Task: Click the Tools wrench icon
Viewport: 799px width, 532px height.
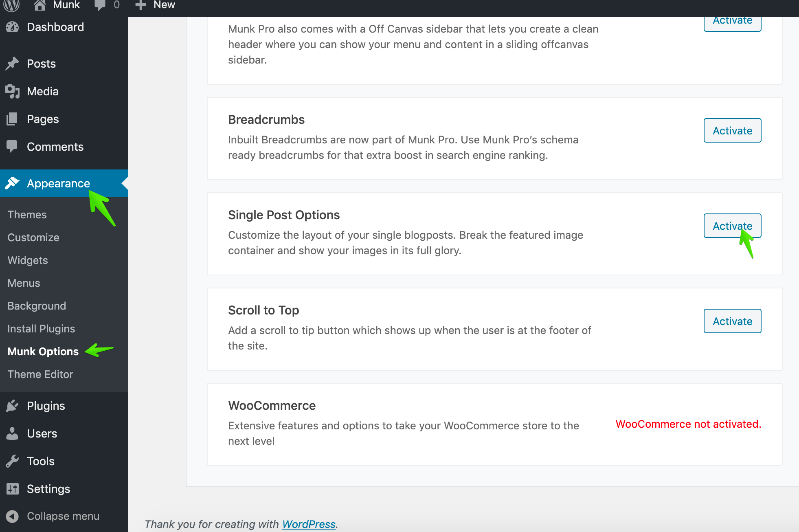Action: [x=12, y=461]
